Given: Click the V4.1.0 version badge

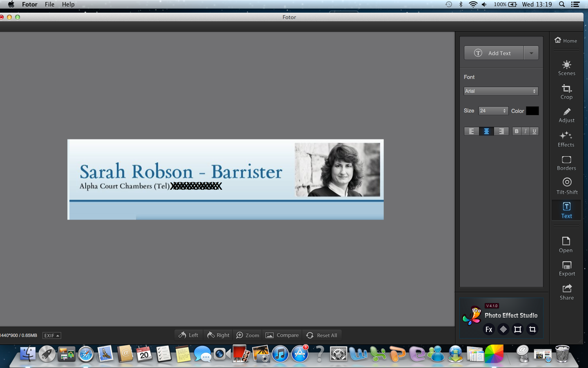Looking at the screenshot, I should (492, 306).
